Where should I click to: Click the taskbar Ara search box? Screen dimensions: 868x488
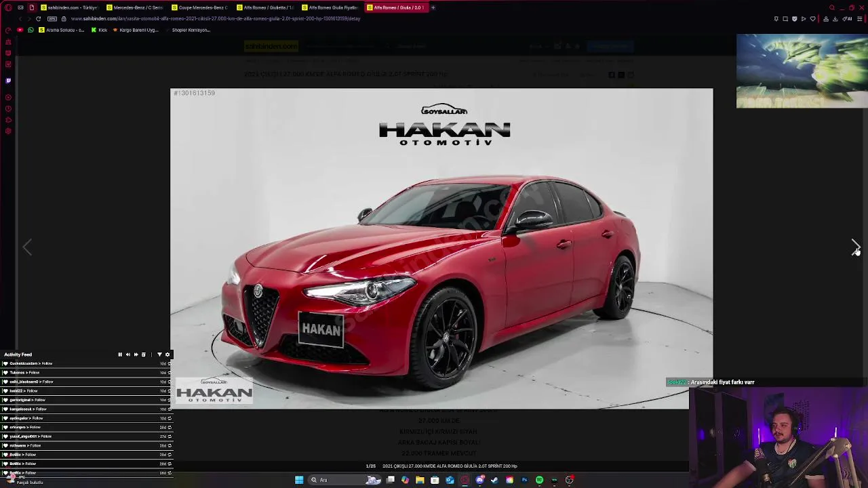[344, 480]
